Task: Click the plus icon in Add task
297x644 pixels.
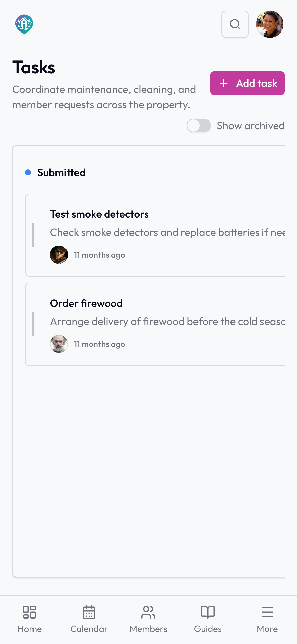Action: (224, 83)
